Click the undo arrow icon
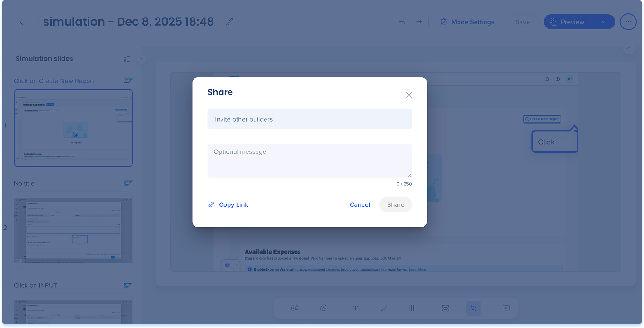 click(402, 22)
